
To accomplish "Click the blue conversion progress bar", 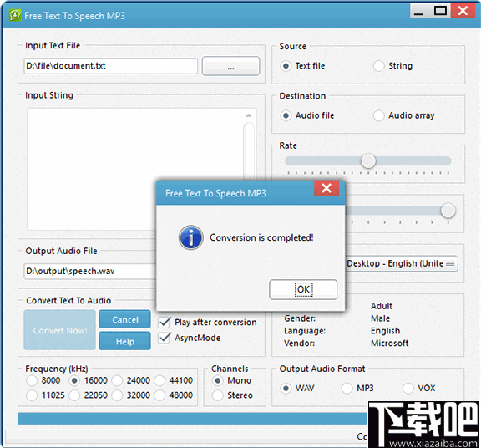I will tap(193, 419).
